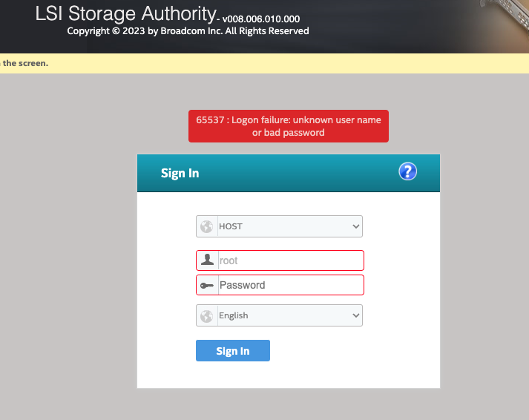This screenshot has height=420, width=529.
Task: Click the user silhouette icon
Action: pos(207,260)
